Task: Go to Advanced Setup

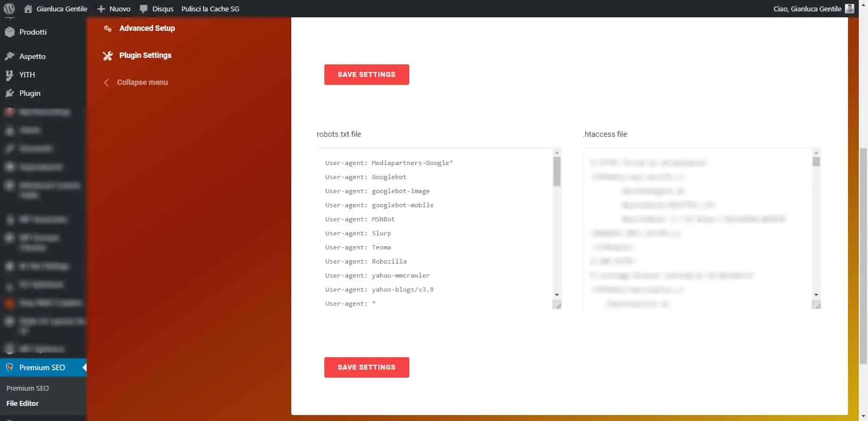Action: [x=147, y=28]
